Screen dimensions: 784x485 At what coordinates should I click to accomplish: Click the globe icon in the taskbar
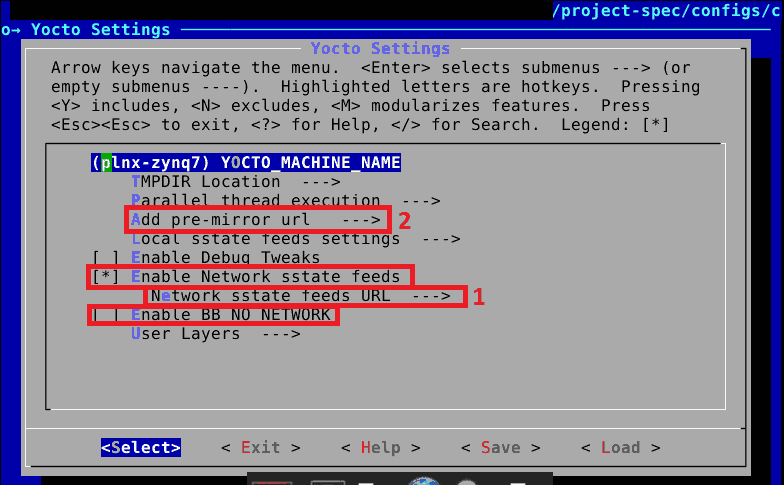tap(424, 481)
